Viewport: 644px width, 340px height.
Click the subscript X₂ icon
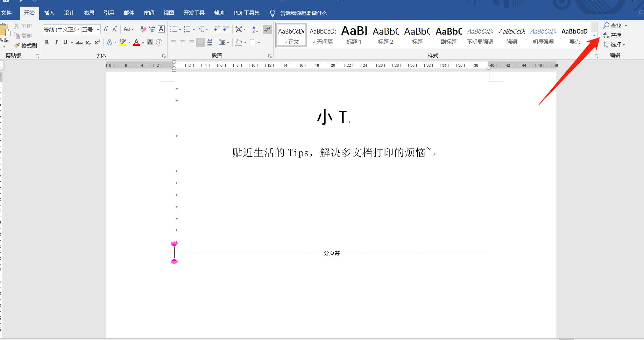[x=87, y=42]
